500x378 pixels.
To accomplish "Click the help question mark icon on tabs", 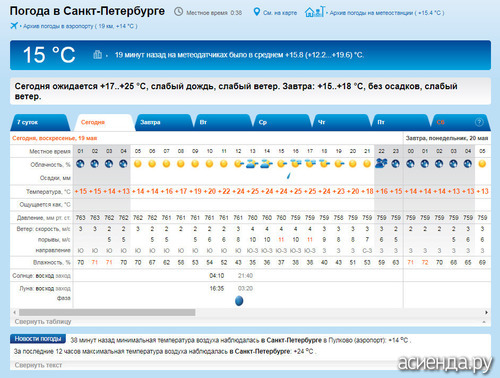I will pyautogui.click(x=479, y=122).
